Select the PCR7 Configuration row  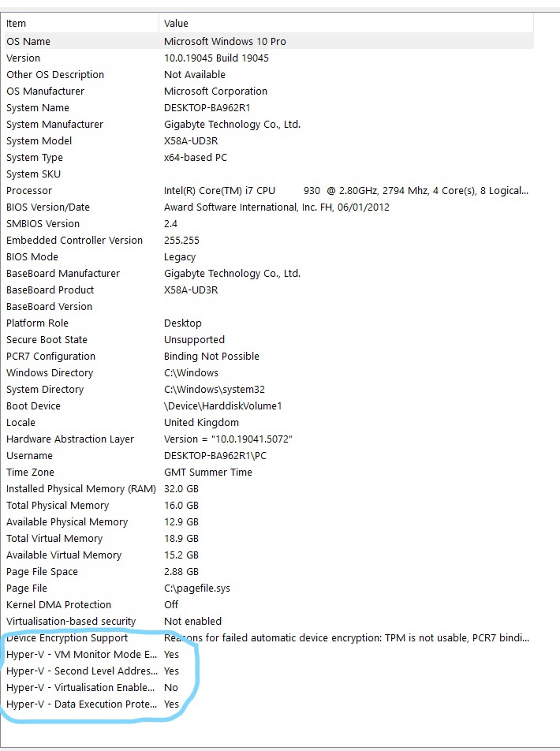coord(269,357)
